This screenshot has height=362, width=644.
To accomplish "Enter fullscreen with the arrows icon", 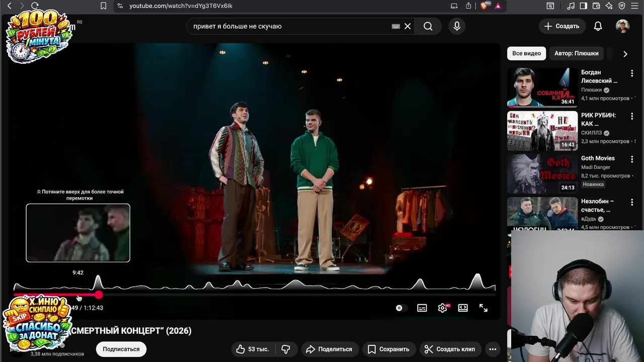I will (x=483, y=308).
